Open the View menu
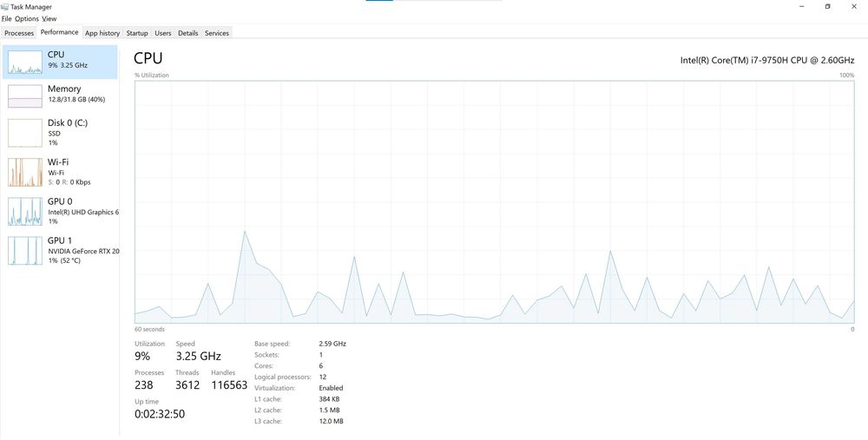Viewport: 868px width, 440px height. (x=49, y=19)
